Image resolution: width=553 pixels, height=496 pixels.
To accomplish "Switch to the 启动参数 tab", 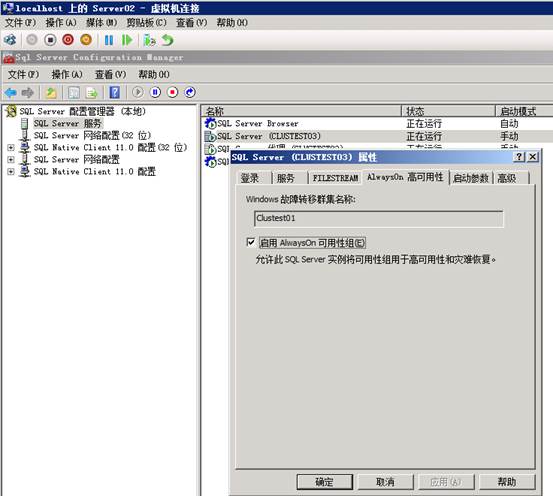I will coord(471,178).
